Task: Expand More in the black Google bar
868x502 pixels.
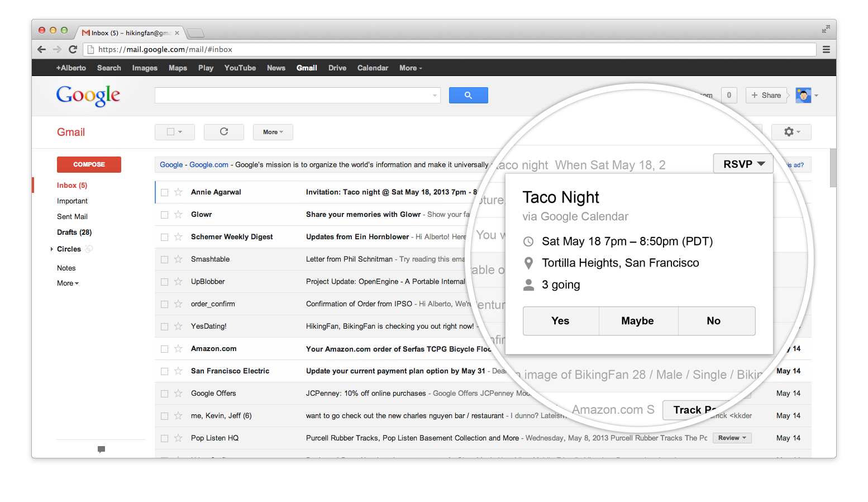Action: [411, 68]
